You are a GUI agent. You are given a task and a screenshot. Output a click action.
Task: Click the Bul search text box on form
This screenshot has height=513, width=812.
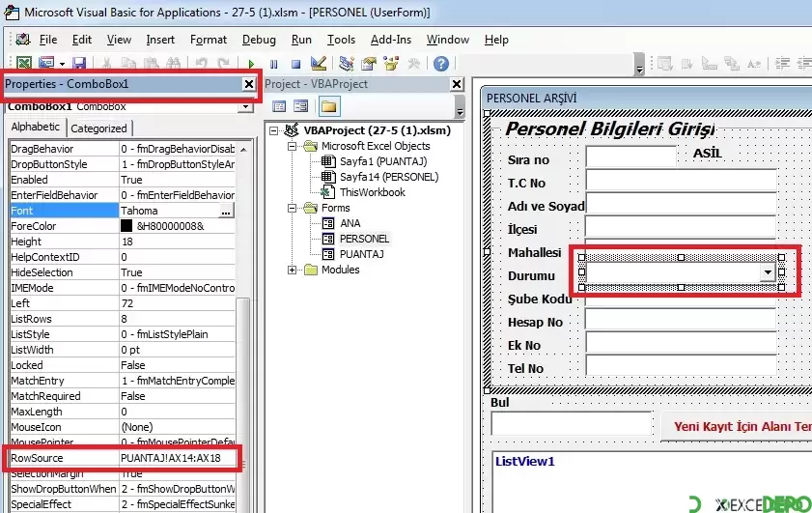click(x=572, y=424)
